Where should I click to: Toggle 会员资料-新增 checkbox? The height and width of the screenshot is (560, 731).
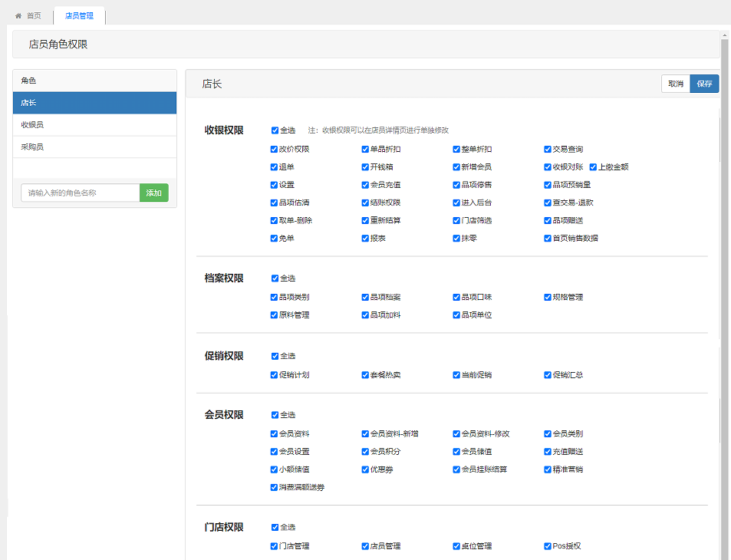click(x=365, y=433)
